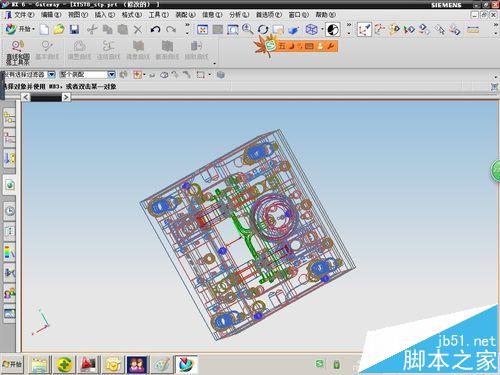Image resolution: width=500 pixels, height=375 pixels.
Task: Click the Redo arrow icon
Action: point(171,30)
